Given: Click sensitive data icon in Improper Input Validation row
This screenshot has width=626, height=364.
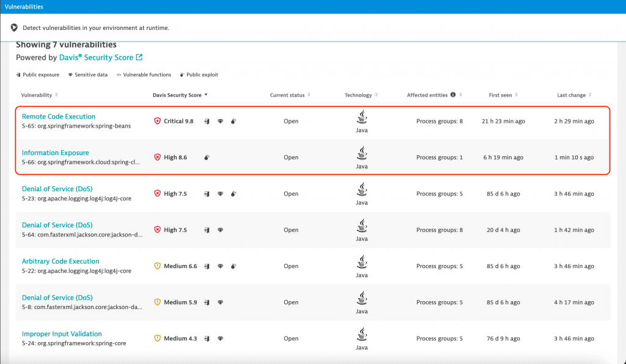Looking at the screenshot, I should click(220, 339).
